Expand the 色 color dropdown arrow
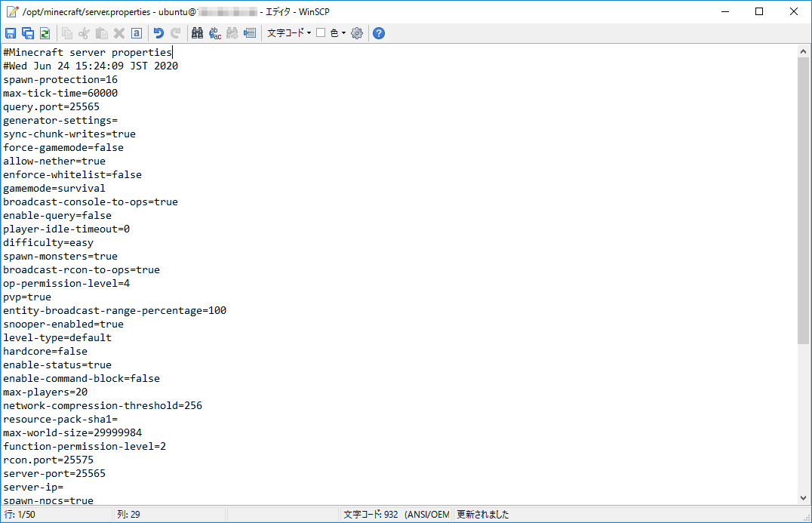 pyautogui.click(x=343, y=33)
